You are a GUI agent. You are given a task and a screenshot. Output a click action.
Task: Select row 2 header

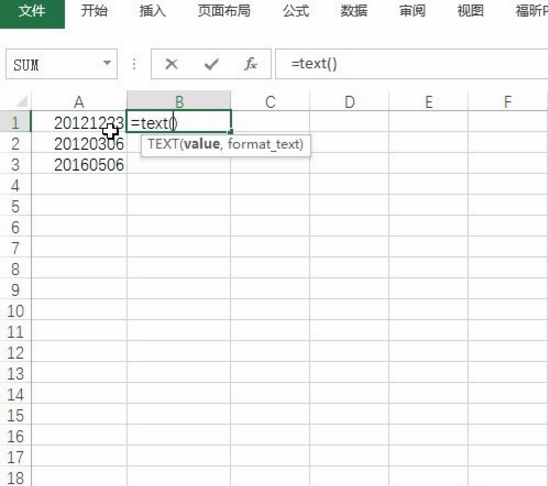pos(15,143)
